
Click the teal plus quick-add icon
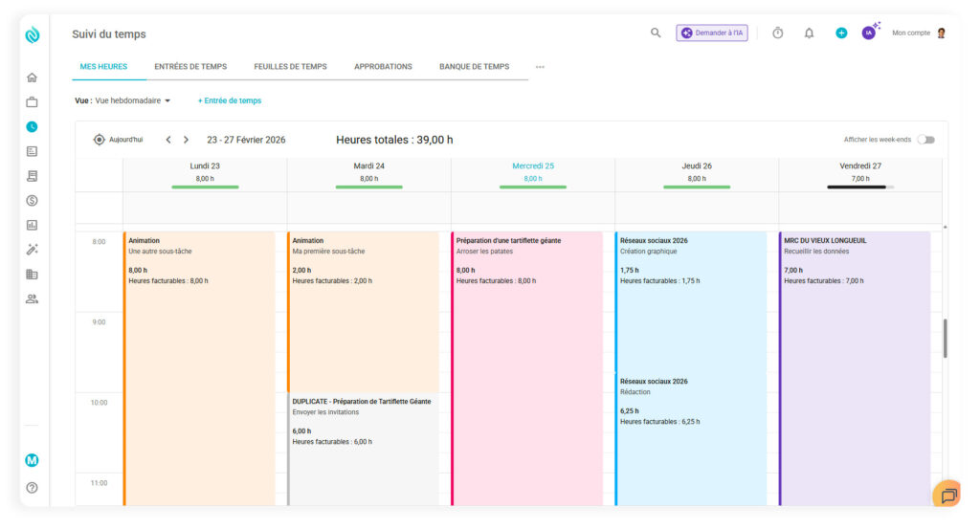[841, 33]
